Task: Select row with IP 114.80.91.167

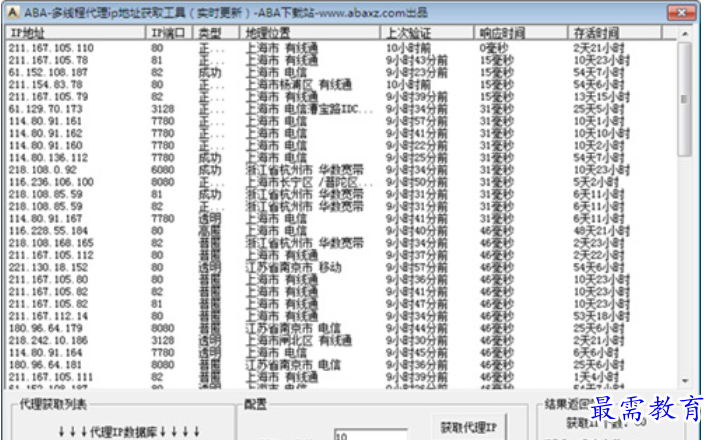Action: pos(341,218)
